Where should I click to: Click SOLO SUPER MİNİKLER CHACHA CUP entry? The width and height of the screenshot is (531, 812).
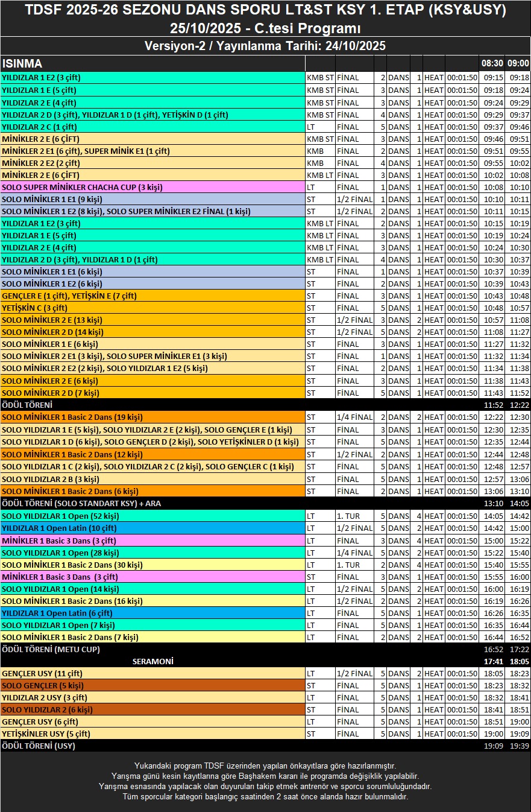pos(82,187)
